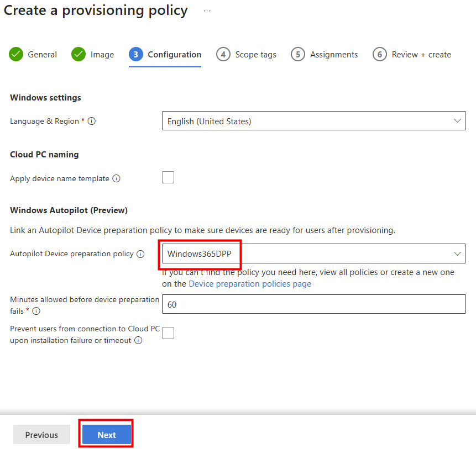Click the step 4 circle icon
This screenshot has width=476, height=449.
click(223, 54)
